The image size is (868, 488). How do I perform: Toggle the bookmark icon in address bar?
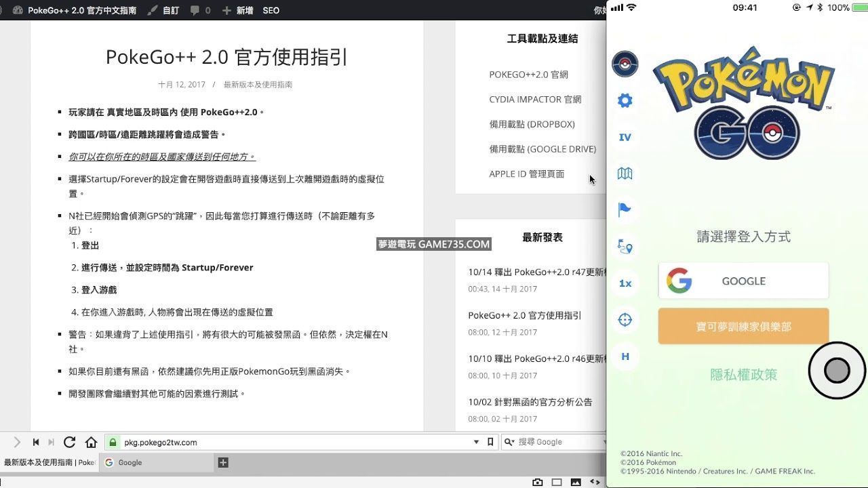tap(490, 442)
